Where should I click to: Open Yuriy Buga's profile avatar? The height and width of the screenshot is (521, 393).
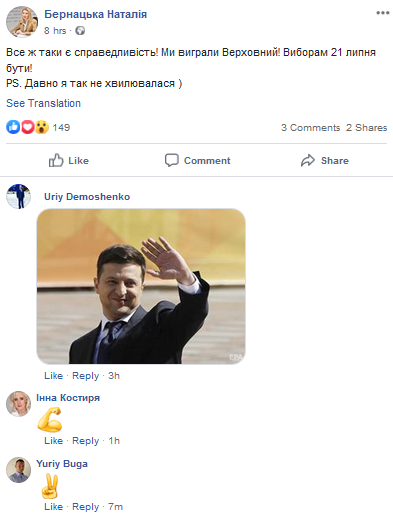pos(18,470)
